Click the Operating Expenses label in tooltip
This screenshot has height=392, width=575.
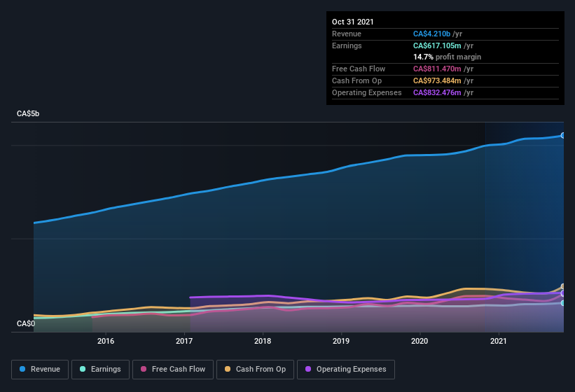coord(367,92)
